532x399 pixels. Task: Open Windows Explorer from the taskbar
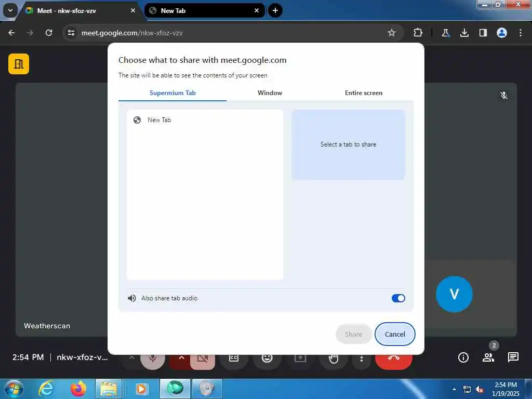point(109,389)
